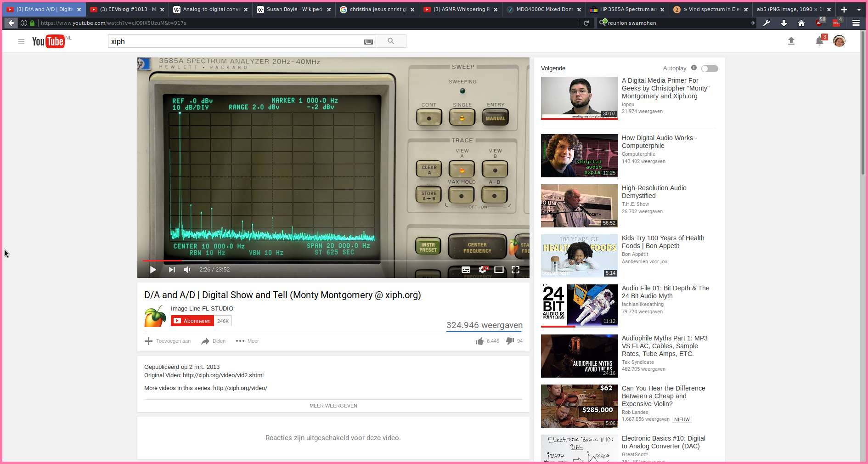
Task: Expand description with MEER WEERGEVEN
Action: [333, 406]
